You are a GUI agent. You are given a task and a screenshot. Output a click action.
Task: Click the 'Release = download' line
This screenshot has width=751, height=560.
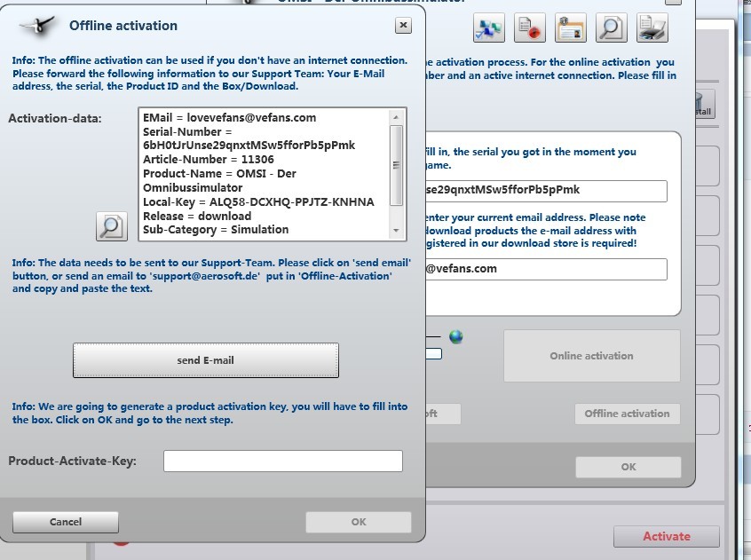(197, 216)
